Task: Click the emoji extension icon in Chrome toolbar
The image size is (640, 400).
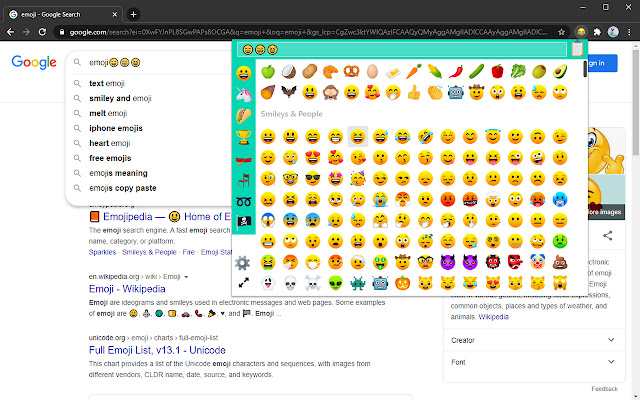Action: click(581, 32)
